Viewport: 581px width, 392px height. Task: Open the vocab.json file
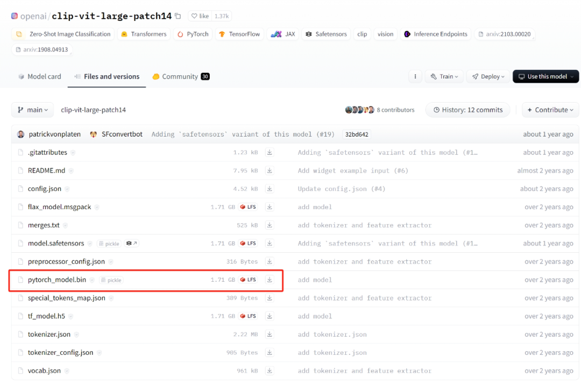44,370
